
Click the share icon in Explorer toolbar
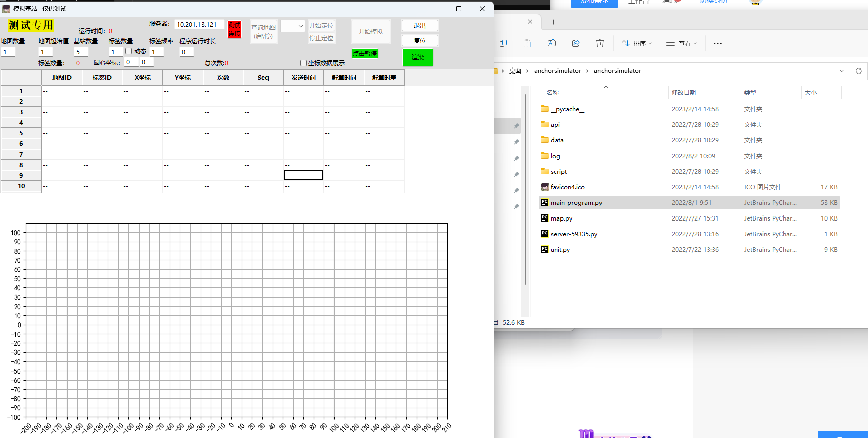(575, 43)
